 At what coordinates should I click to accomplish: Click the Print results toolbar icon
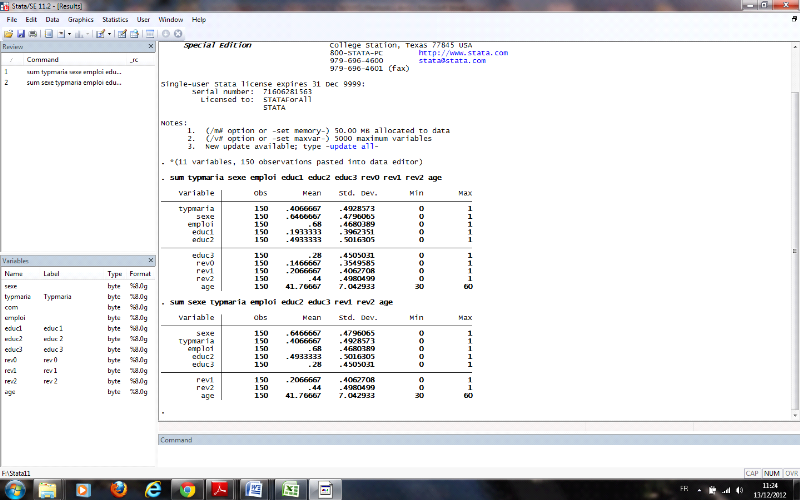tap(33, 34)
